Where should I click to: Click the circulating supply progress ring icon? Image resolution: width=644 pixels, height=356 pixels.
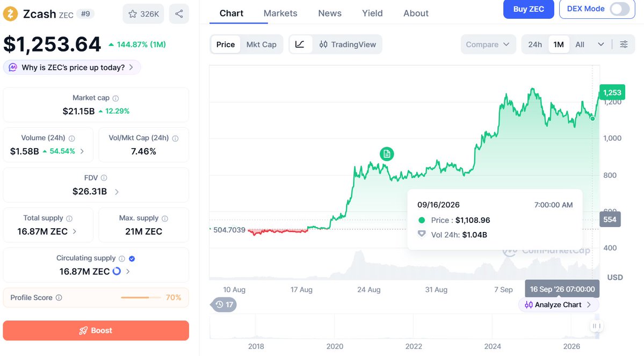[117, 271]
